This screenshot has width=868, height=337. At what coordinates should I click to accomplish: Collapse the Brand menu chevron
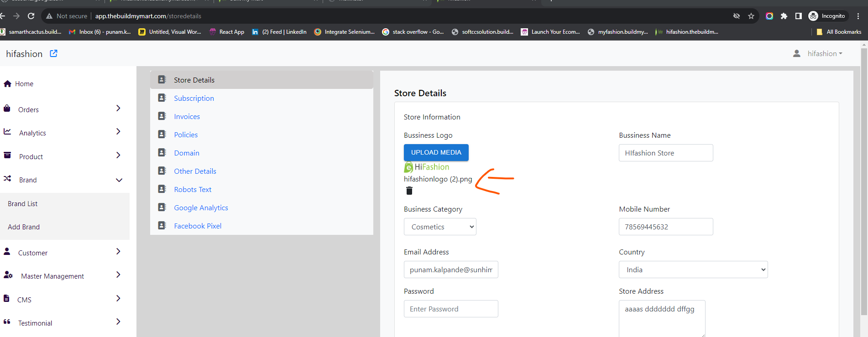(x=119, y=180)
